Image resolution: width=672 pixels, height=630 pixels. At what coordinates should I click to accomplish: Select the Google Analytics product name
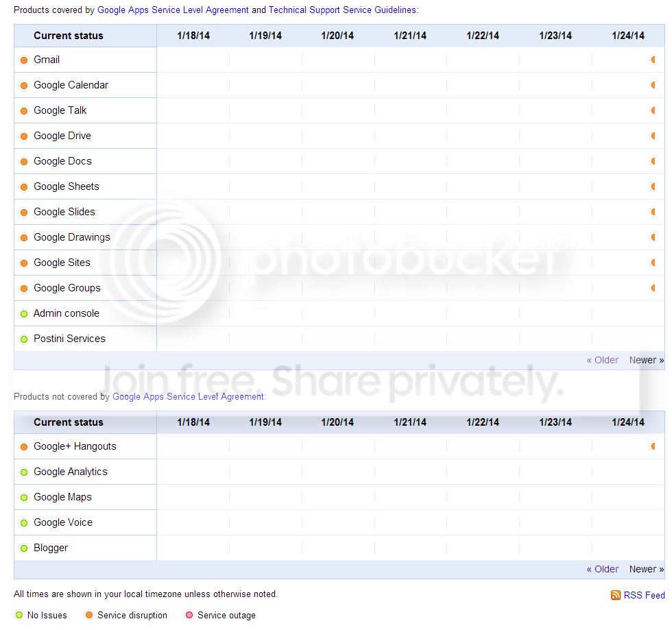[x=71, y=472]
